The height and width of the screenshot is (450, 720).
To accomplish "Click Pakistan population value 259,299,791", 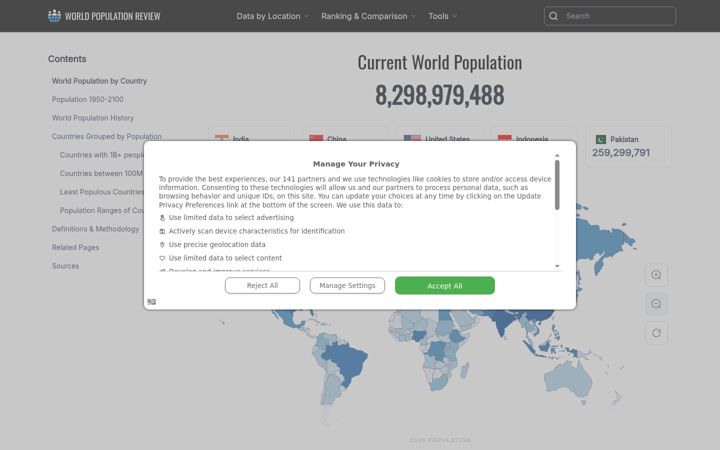I will click(x=621, y=152).
